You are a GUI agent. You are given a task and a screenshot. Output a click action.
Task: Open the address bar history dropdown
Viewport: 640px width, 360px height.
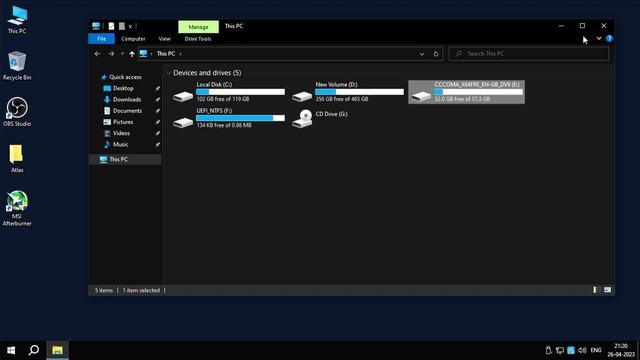(422, 54)
